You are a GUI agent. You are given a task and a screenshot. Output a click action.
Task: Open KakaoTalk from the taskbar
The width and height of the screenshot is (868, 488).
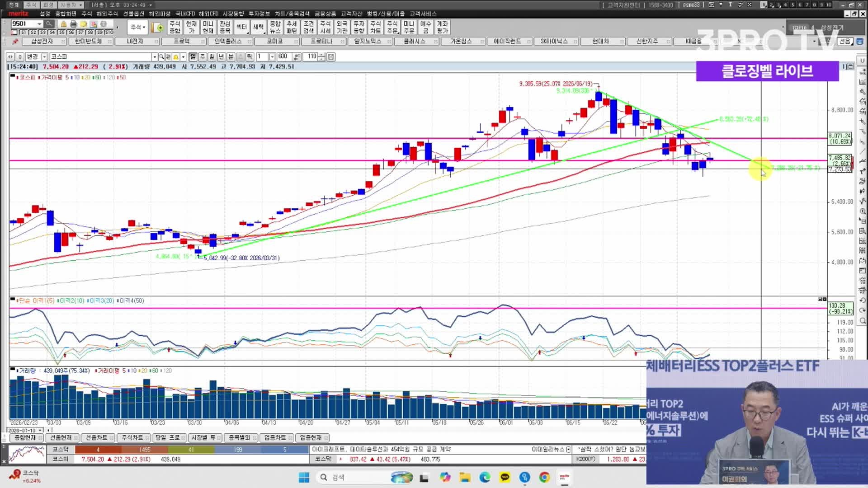point(505,477)
